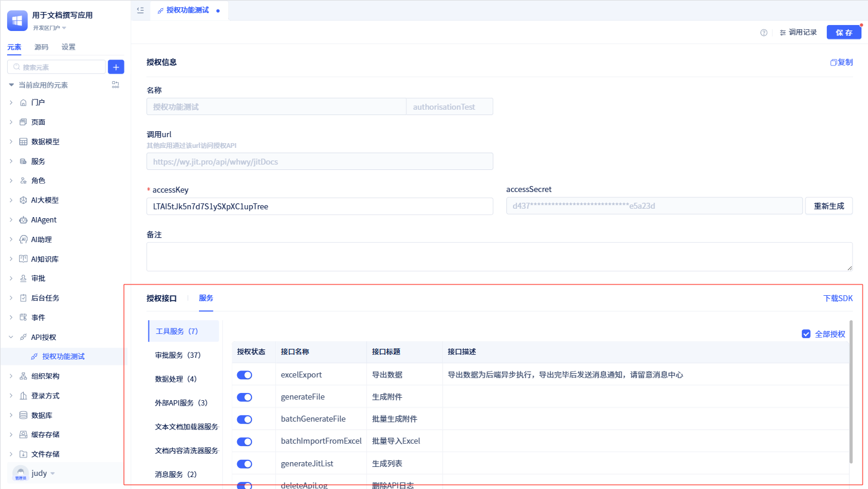The width and height of the screenshot is (868, 489).
Task: Click the 文件存储 icon
Action: [x=23, y=454]
